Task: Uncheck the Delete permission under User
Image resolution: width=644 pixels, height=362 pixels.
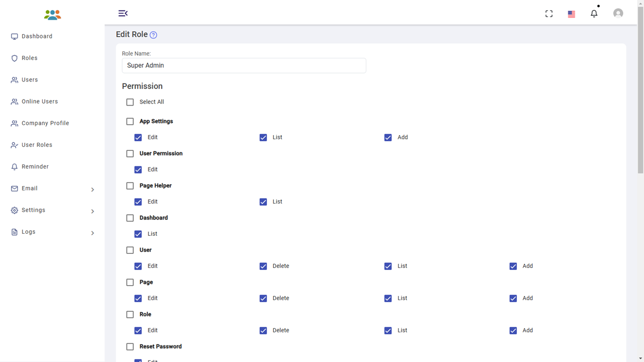Action: [263, 266]
